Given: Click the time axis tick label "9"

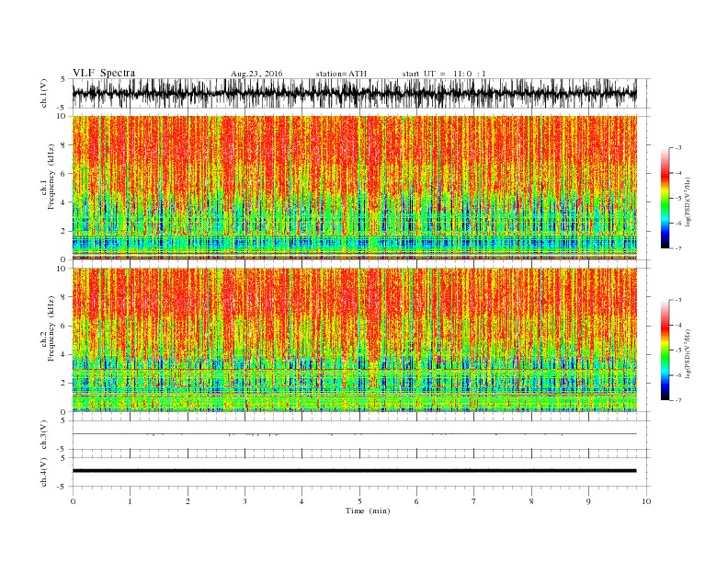Looking at the screenshot, I should (588, 501).
